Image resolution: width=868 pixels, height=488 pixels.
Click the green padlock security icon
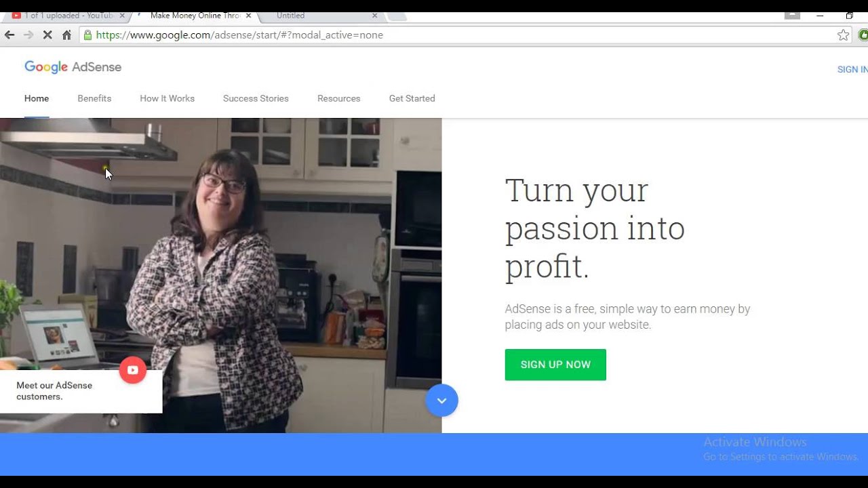coord(87,35)
